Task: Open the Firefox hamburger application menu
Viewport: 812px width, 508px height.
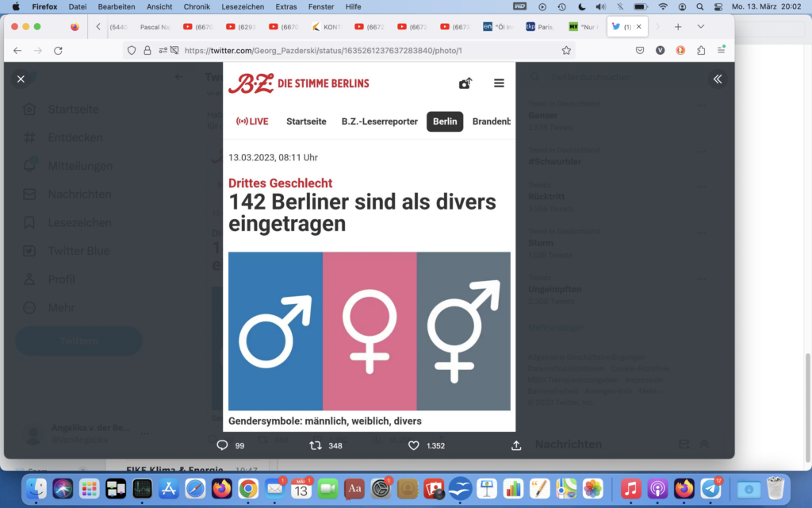Action: point(721,50)
